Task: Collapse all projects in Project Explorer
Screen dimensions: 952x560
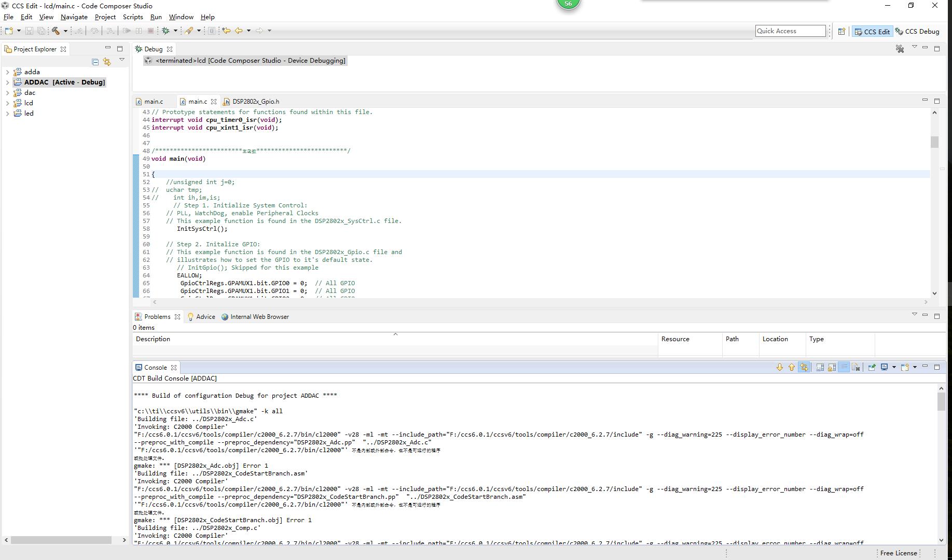Action: pyautogui.click(x=95, y=62)
